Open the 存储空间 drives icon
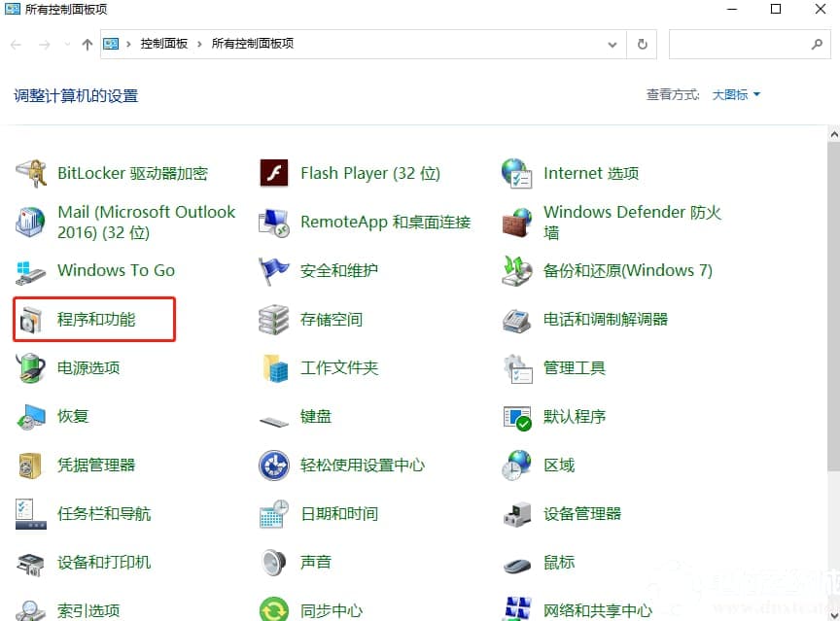Viewport: 840px width, 621px height. [x=274, y=320]
